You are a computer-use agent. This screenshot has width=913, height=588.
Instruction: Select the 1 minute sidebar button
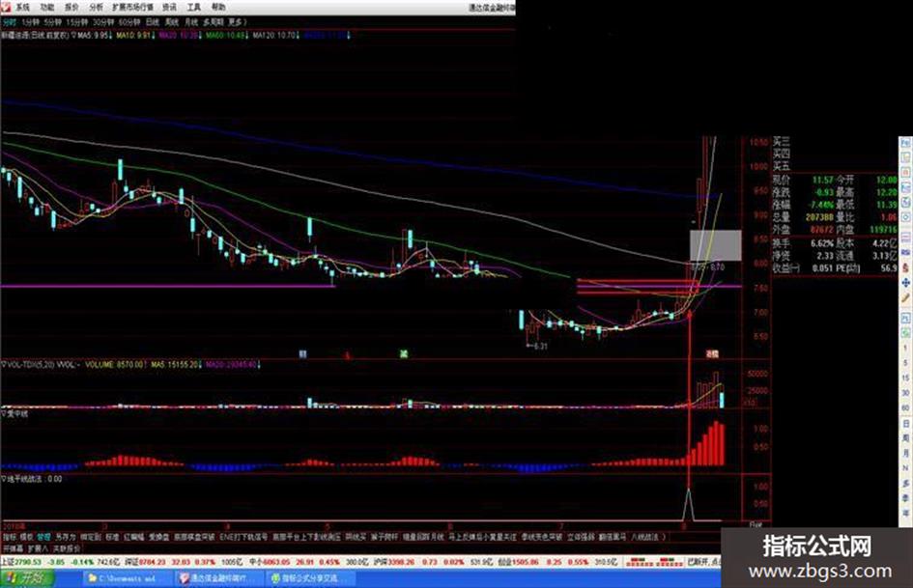[x=905, y=347]
